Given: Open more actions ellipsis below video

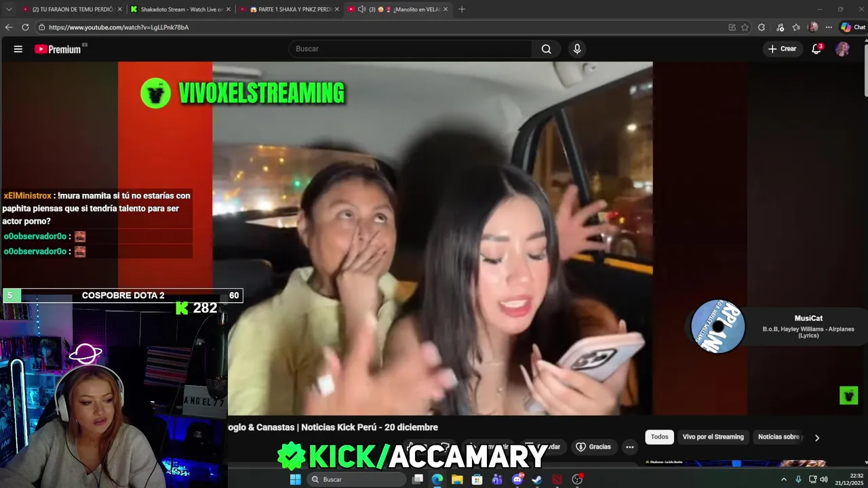Looking at the screenshot, I should tap(630, 447).
